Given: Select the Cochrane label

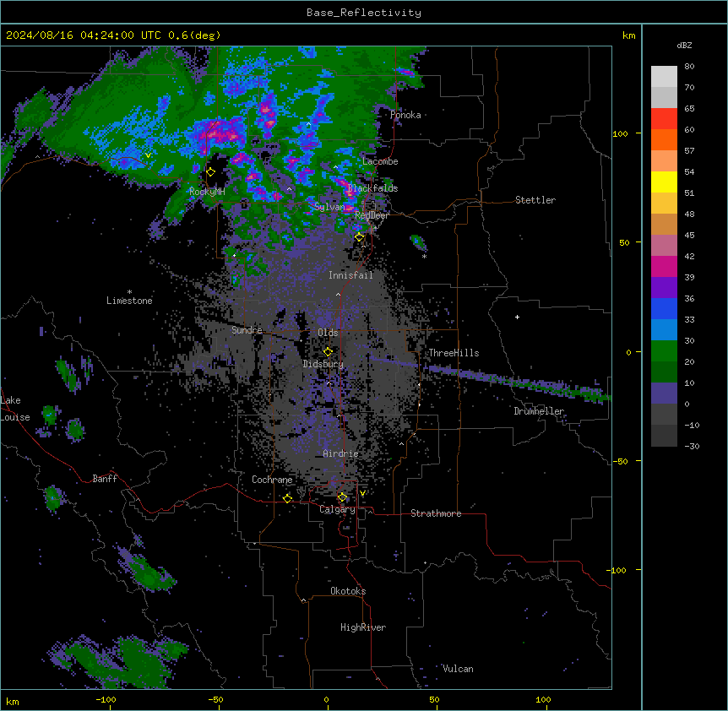Looking at the screenshot, I should point(272,480).
